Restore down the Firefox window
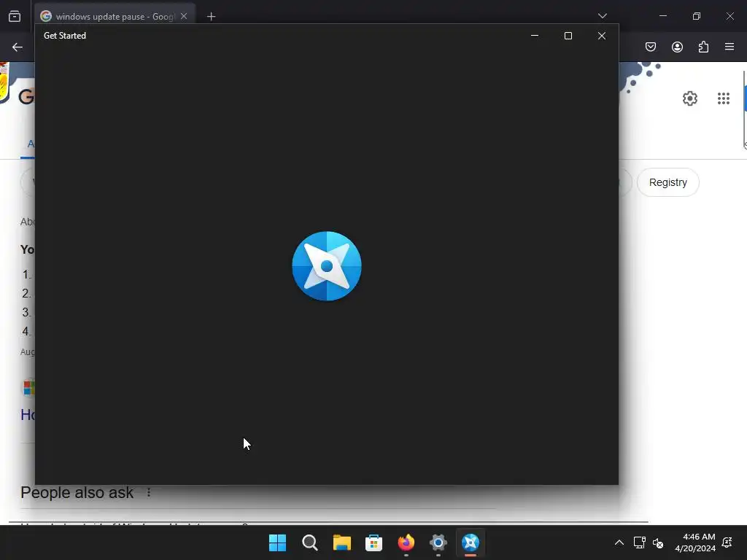The height and width of the screenshot is (560, 747). click(x=697, y=16)
